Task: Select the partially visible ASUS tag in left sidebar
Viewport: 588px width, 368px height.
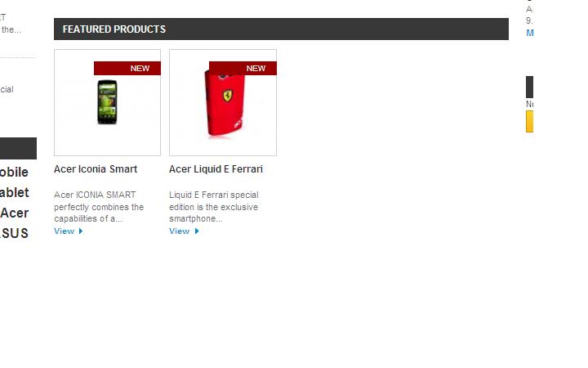Action: (14, 233)
